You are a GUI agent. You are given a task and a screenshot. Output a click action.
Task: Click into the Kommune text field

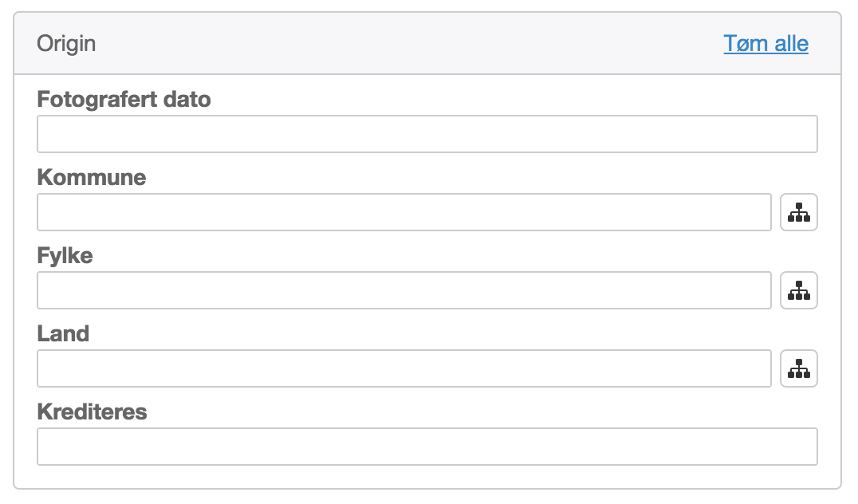click(403, 212)
